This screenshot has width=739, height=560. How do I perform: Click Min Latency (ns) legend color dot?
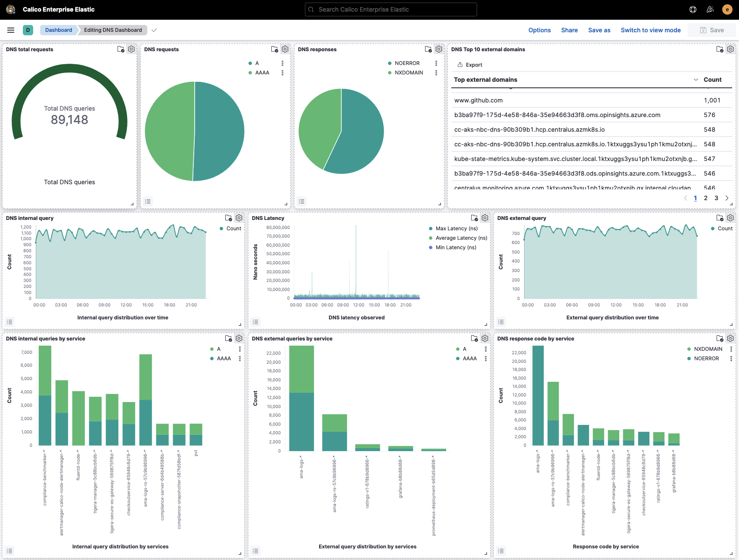tap(431, 248)
